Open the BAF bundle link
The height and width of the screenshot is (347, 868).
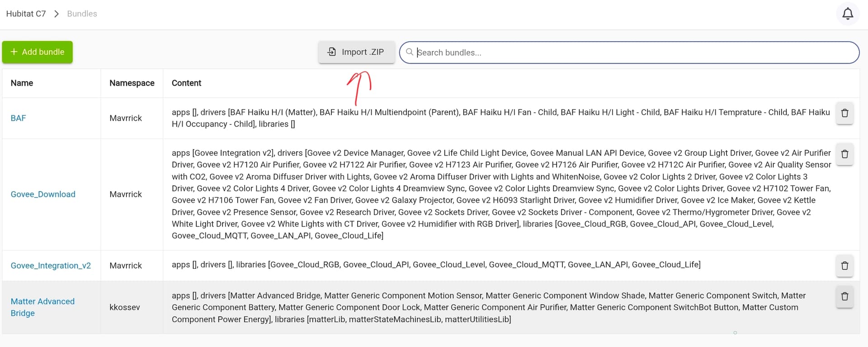coord(18,118)
